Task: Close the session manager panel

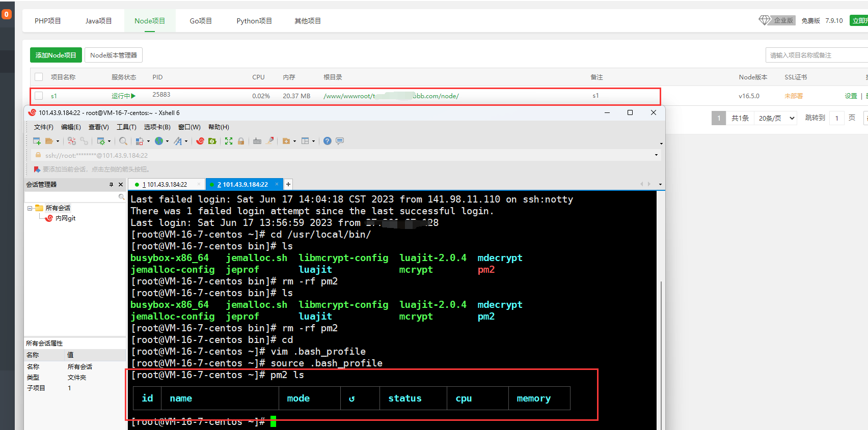Action: pos(121,185)
